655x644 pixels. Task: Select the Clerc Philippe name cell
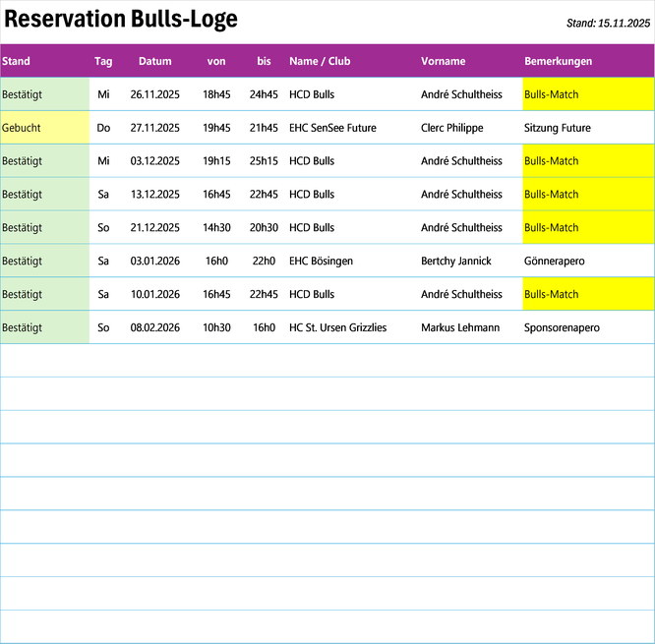pyautogui.click(x=451, y=128)
